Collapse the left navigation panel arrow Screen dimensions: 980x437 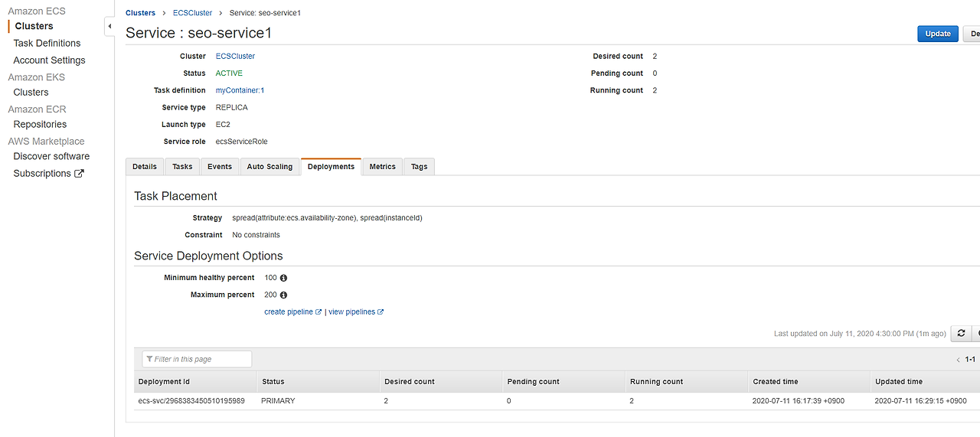[109, 26]
